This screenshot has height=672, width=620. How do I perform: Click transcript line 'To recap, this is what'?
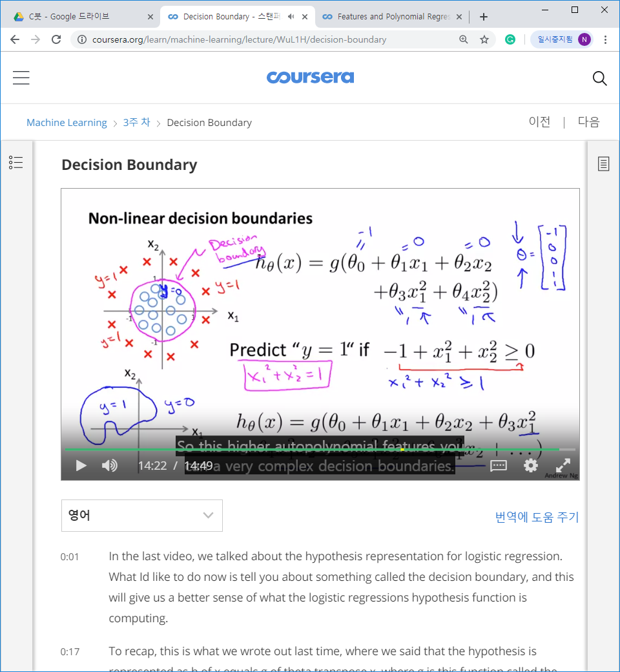click(322, 651)
